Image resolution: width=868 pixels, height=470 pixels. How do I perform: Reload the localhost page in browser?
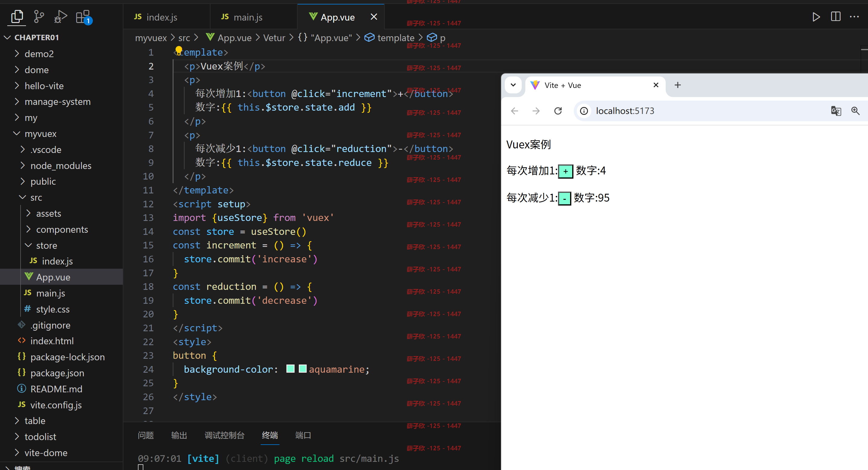[x=558, y=111]
